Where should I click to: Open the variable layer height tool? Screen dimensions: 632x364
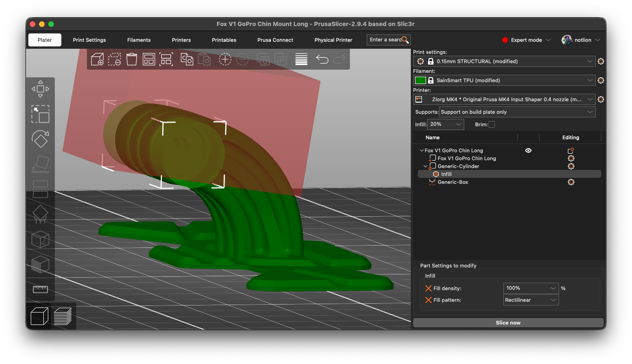click(301, 59)
